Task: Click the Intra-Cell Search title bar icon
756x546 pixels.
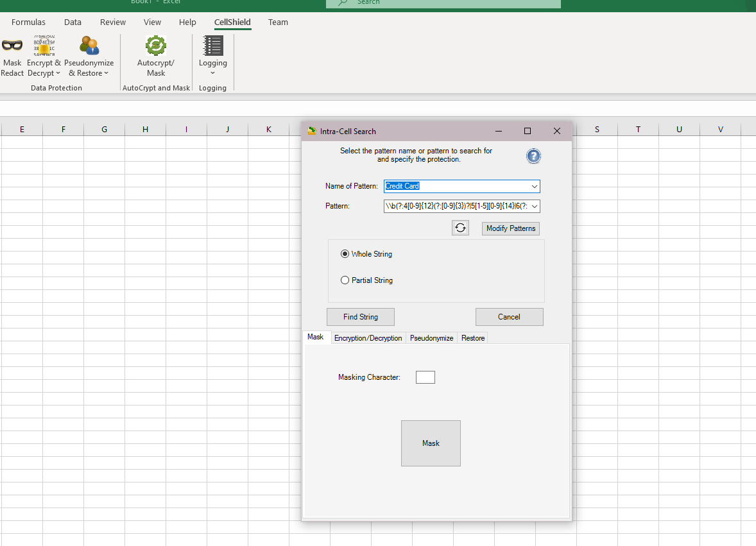Action: coord(312,131)
